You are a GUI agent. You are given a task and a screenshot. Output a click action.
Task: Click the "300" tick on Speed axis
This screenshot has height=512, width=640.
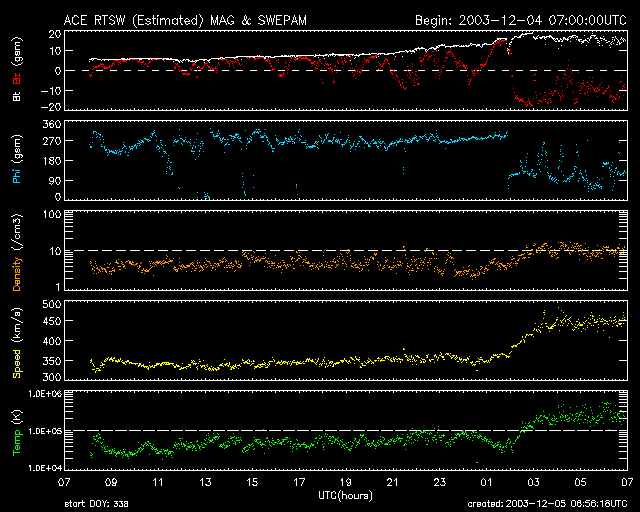pos(52,377)
